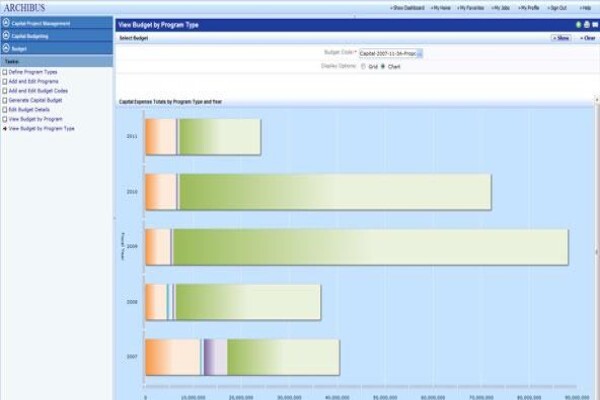This screenshot has height=400, width=600.
Task: Collapse the Capital Budgeting section icon
Action: click(6, 36)
